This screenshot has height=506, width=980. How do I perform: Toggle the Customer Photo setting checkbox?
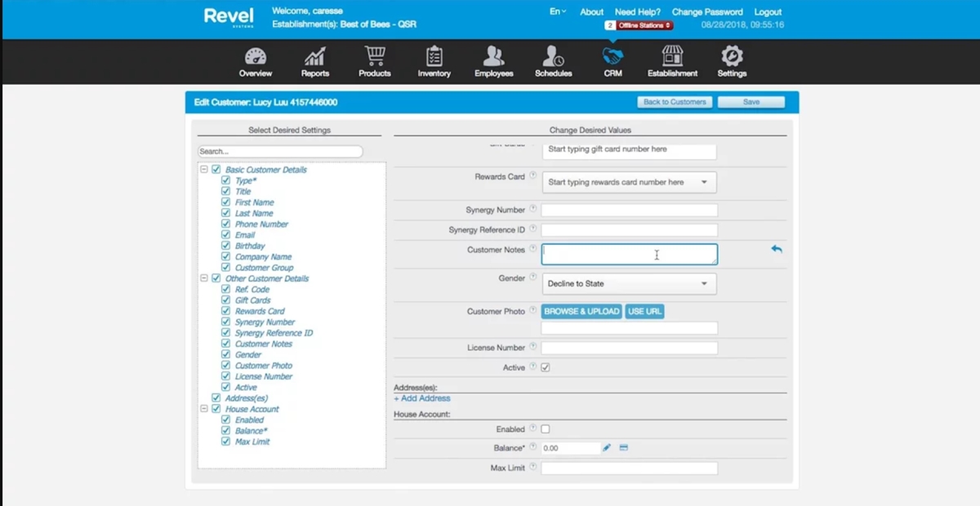click(226, 366)
